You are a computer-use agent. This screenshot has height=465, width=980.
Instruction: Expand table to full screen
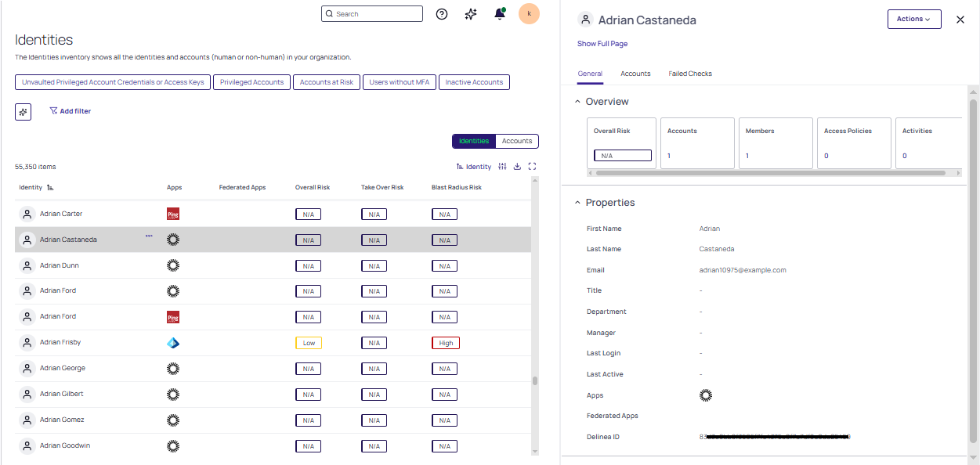[532, 166]
